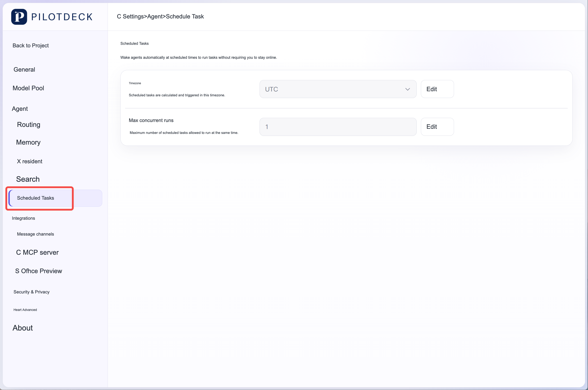
Task: Click the timezone dropdown chevron arrow
Action: tap(407, 89)
